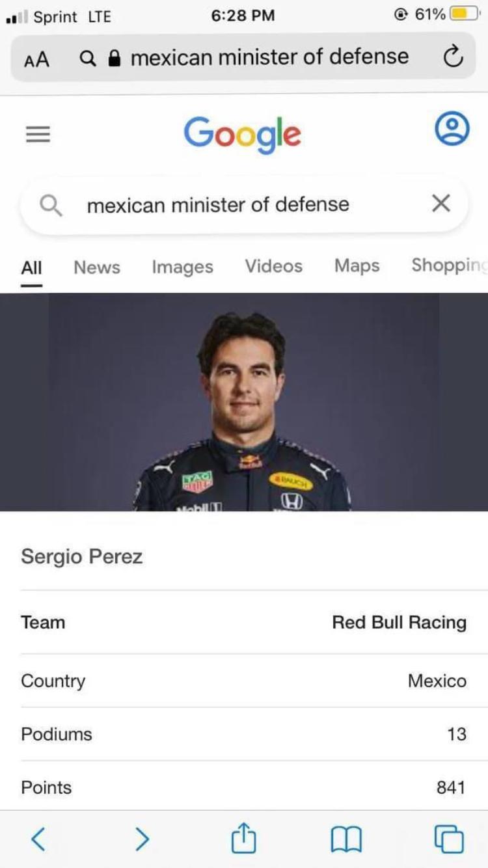Switch to the Maps tab
This screenshot has width=488, height=868.
tap(357, 266)
